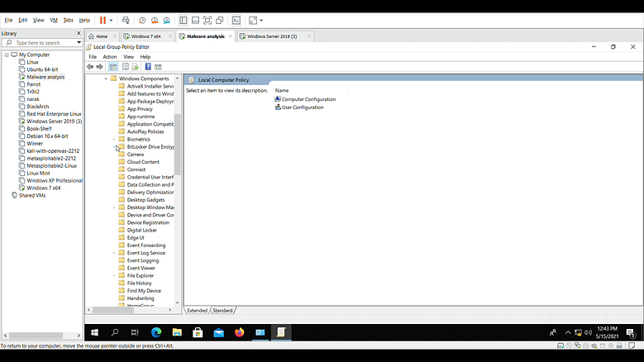
Task: Open the VM menu
Action: point(54,20)
